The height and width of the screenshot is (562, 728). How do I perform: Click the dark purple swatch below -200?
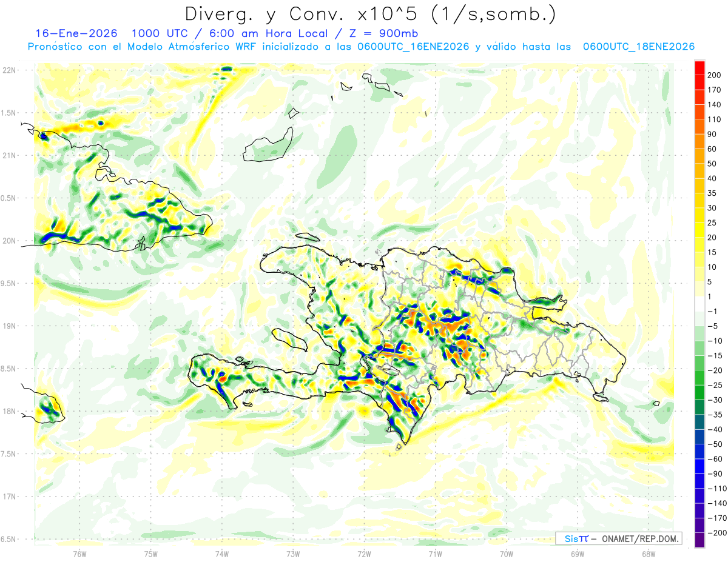tap(699, 540)
